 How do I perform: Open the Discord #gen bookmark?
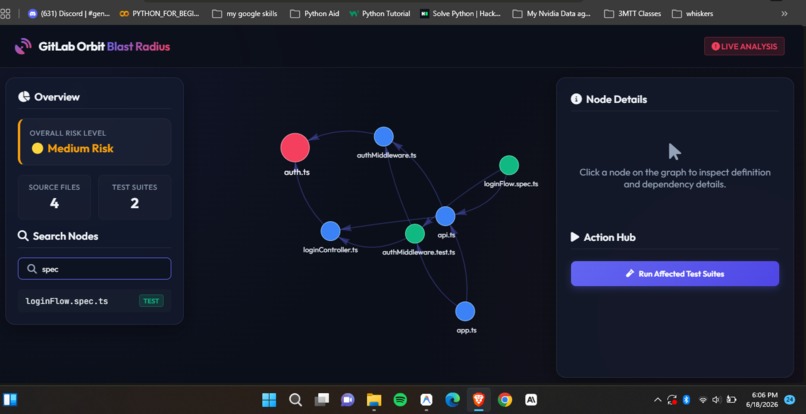pos(69,14)
